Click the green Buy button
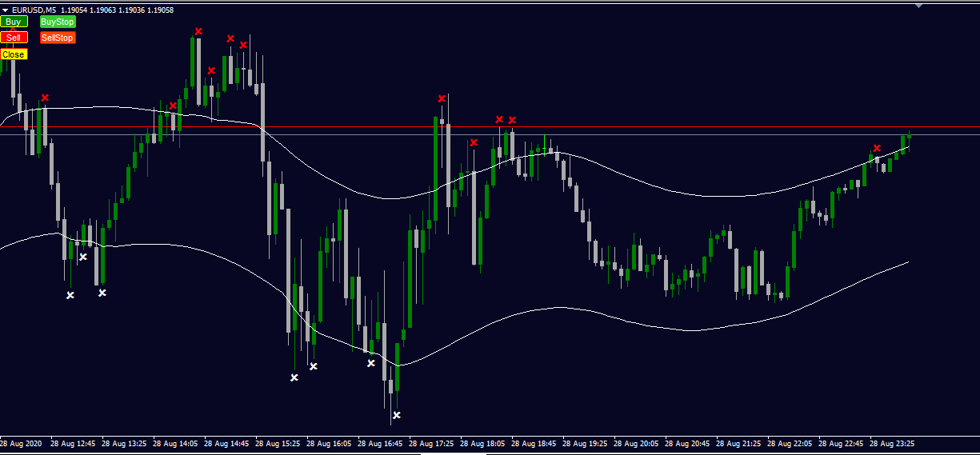Screen dimensions: 980x455 pos(14,22)
